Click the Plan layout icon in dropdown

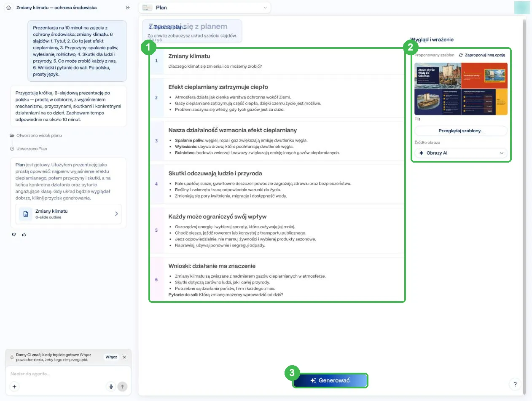[147, 8]
